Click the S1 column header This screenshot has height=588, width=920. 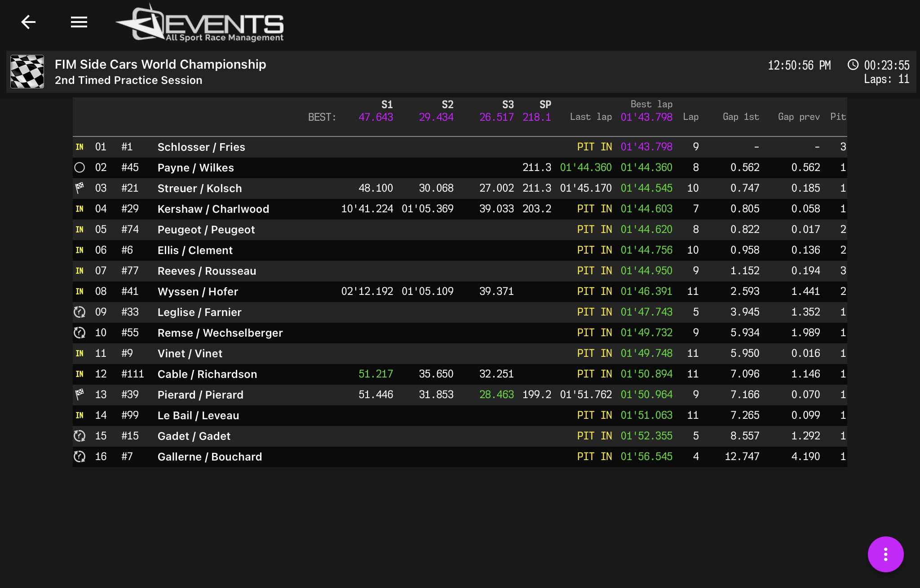(x=387, y=105)
